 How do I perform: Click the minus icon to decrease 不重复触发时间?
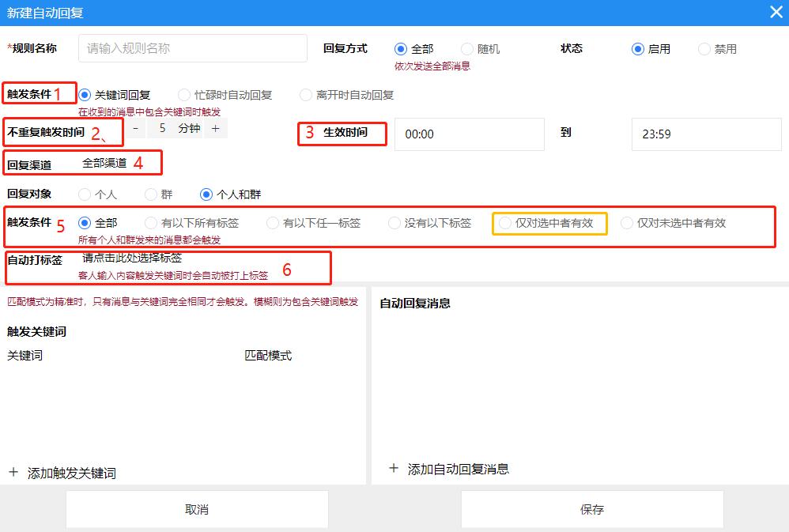[x=136, y=127]
